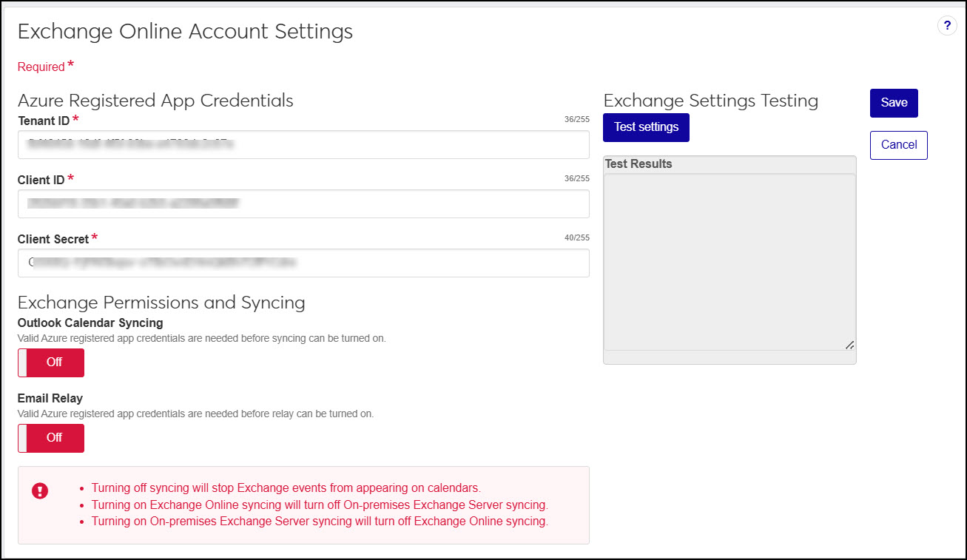
Task: Focus the Client Secret input field
Action: tap(303, 263)
